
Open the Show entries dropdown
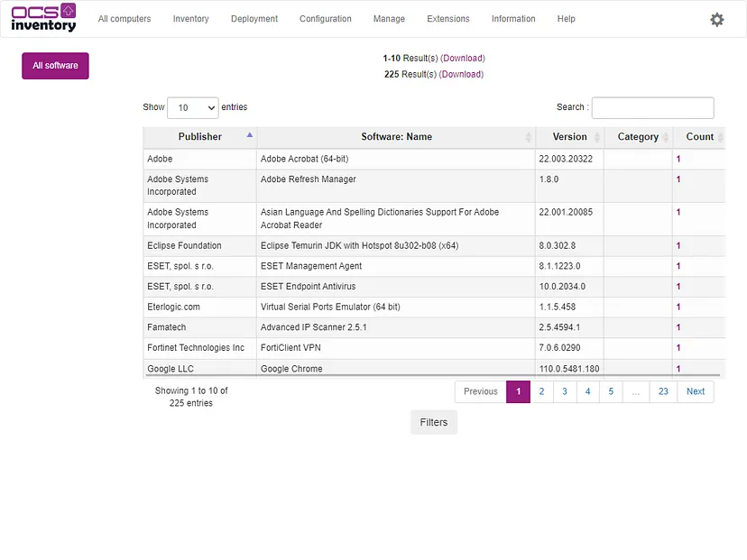pyautogui.click(x=193, y=107)
